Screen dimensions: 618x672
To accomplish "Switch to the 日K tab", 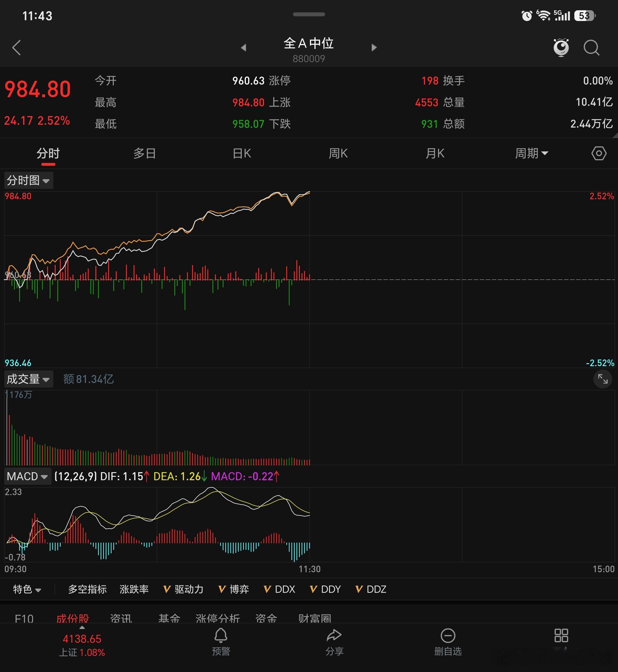I will (x=241, y=154).
